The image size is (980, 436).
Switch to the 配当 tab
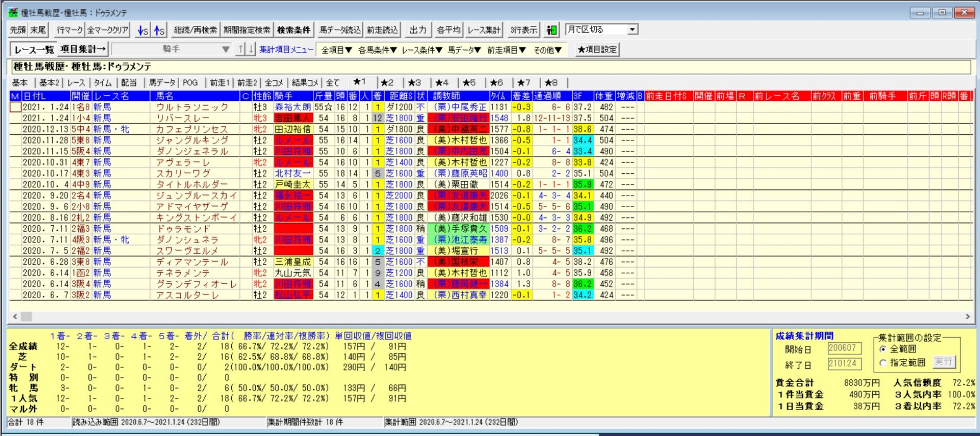pyautogui.click(x=129, y=83)
